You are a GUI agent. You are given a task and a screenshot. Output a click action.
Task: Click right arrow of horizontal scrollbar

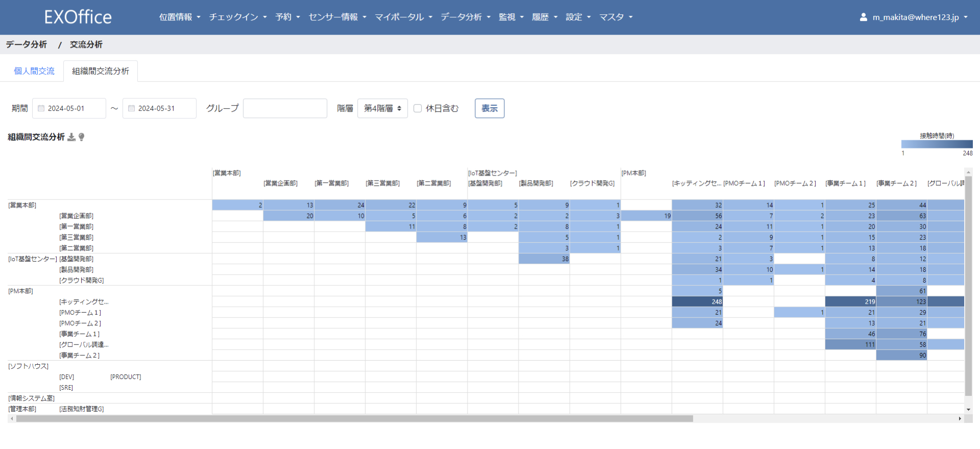pos(960,419)
